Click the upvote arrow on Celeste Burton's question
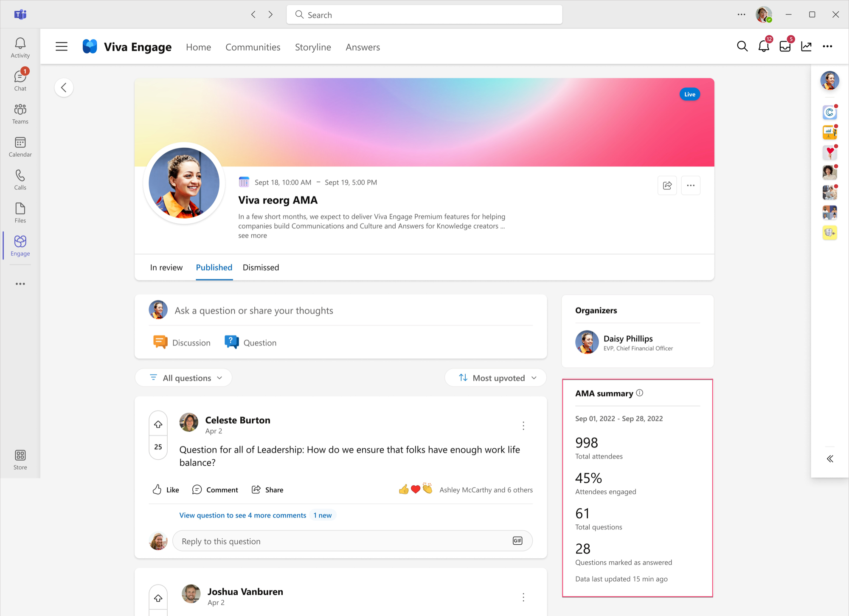Viewport: 849px width, 616px height. point(158,424)
